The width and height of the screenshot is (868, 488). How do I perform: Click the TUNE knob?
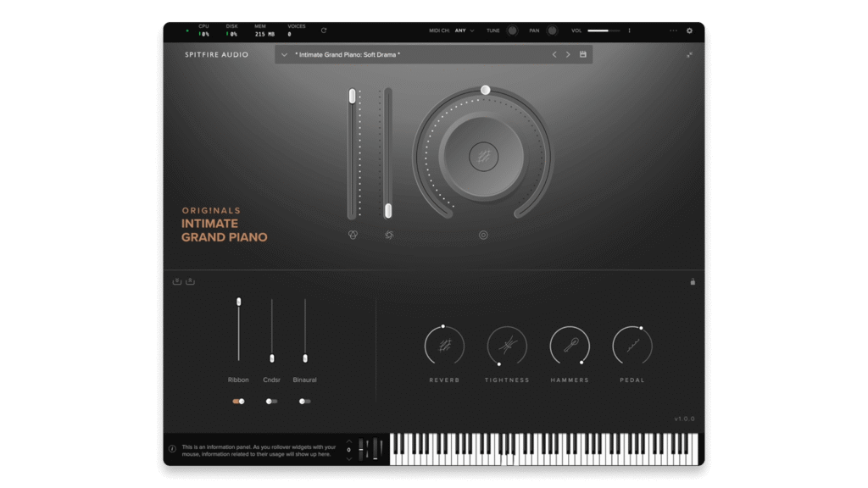(512, 30)
